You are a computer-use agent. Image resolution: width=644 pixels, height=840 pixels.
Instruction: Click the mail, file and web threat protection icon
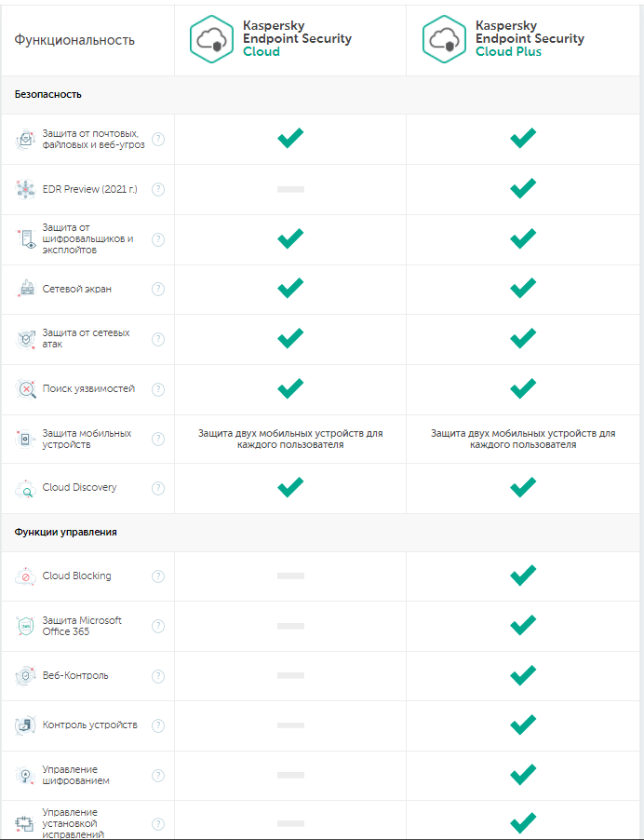coord(25,140)
